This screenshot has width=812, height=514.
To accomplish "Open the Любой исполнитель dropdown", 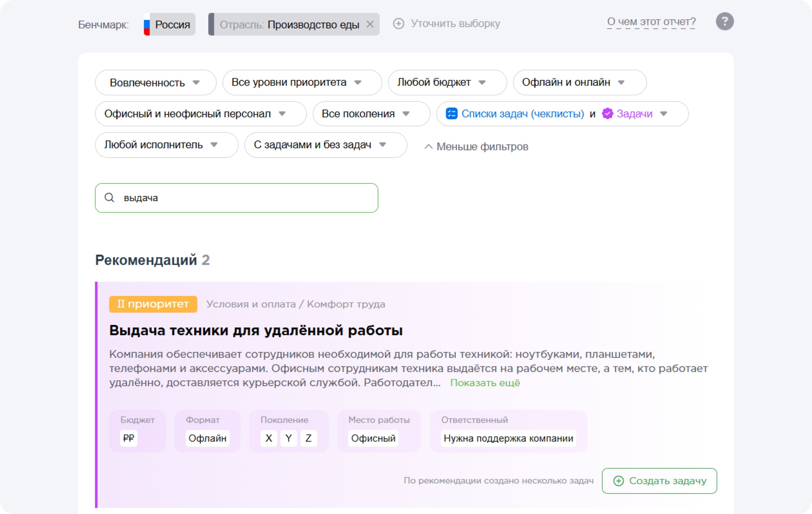I will pyautogui.click(x=166, y=145).
